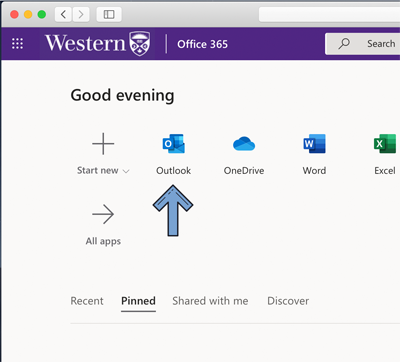
Task: Open the Shared with me tab
Action: pos(210,301)
